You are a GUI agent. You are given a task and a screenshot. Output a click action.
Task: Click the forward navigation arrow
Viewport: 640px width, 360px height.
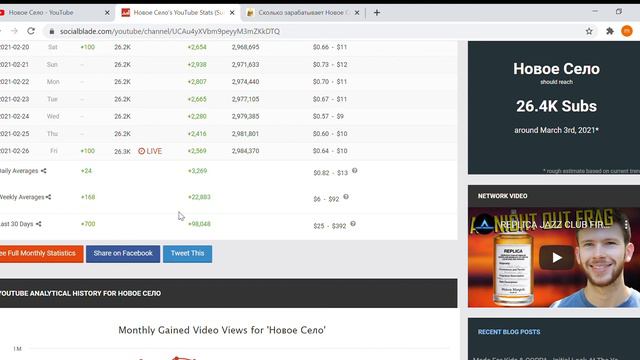(14, 31)
